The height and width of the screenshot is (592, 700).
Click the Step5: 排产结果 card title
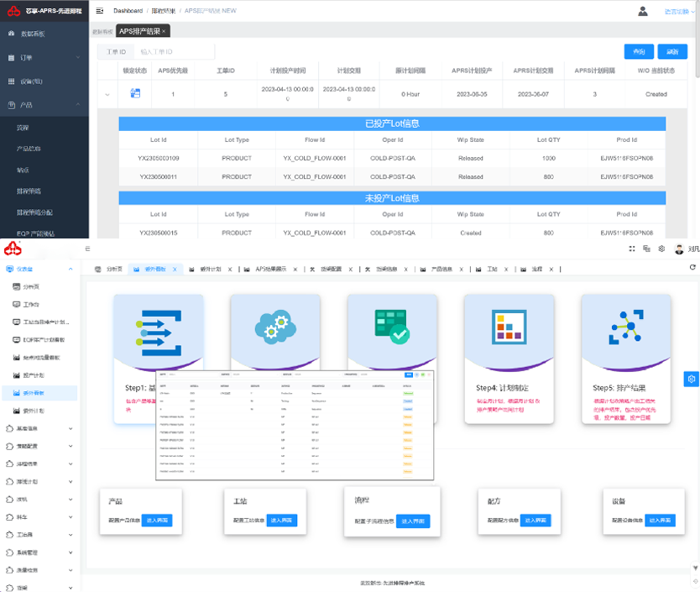click(x=619, y=388)
